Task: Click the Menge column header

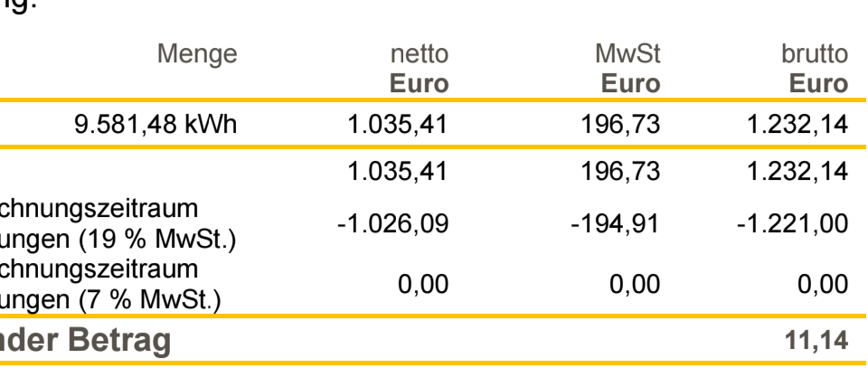Action: [197, 54]
